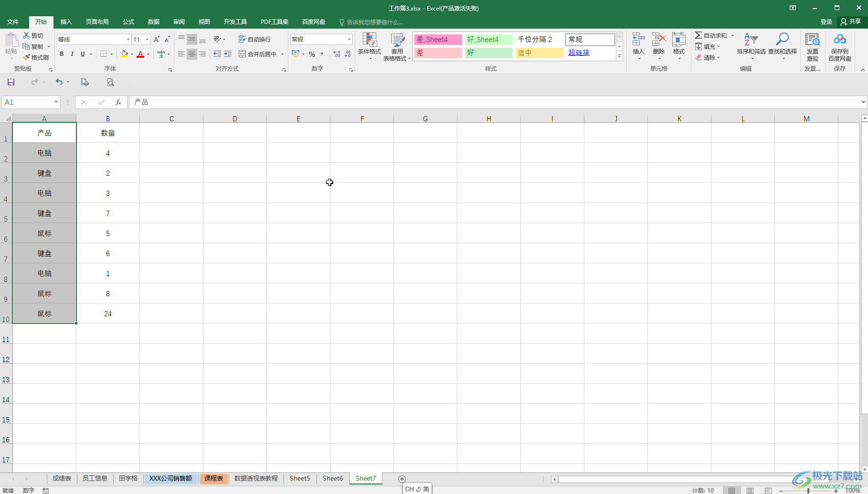The width and height of the screenshot is (868, 494).
Task: Open the number format dropdown
Action: (x=349, y=39)
